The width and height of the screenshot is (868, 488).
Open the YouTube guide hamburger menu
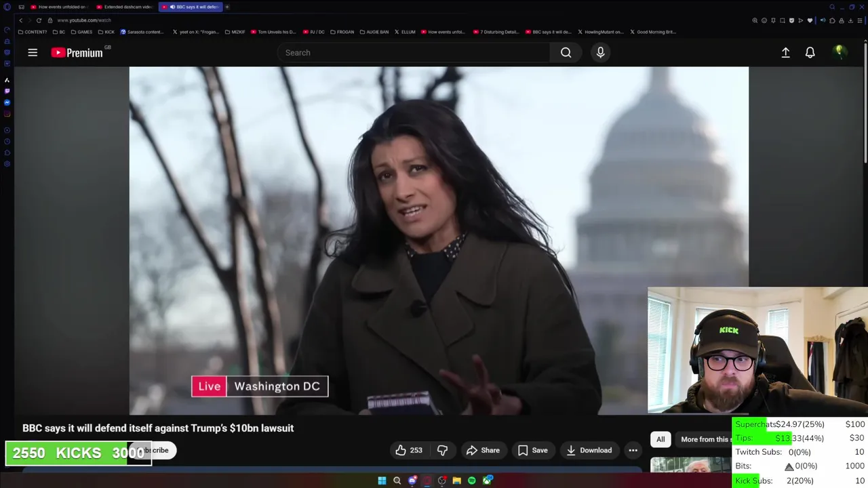click(x=33, y=52)
